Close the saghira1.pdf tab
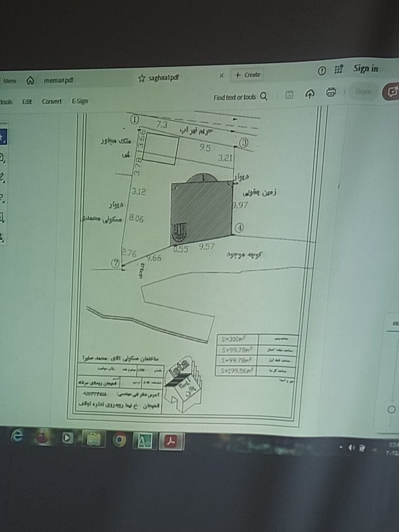Image resolution: width=399 pixels, height=532 pixels. point(221,75)
